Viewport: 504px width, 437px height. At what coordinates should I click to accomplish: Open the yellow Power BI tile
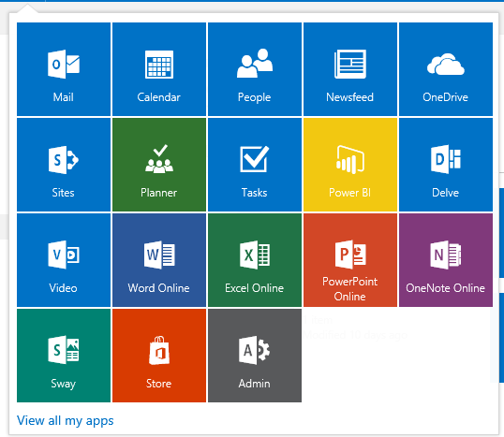pyautogui.click(x=350, y=165)
